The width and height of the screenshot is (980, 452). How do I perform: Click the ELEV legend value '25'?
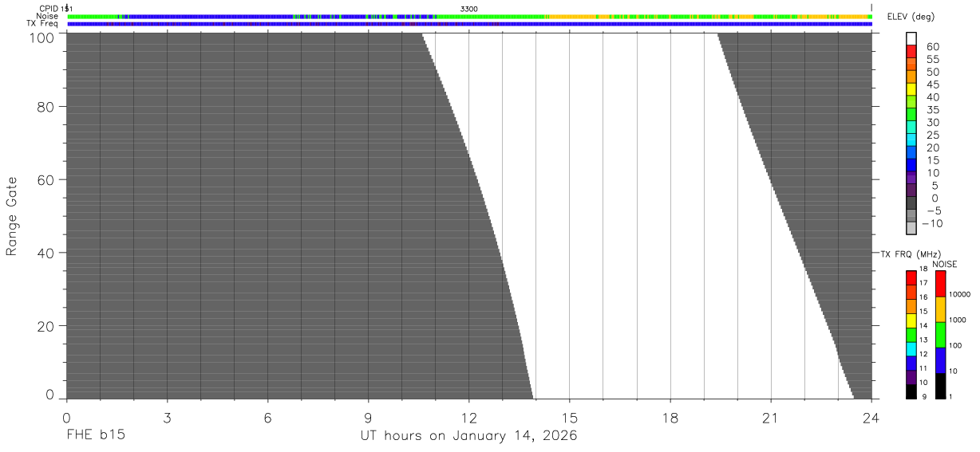[x=934, y=136]
